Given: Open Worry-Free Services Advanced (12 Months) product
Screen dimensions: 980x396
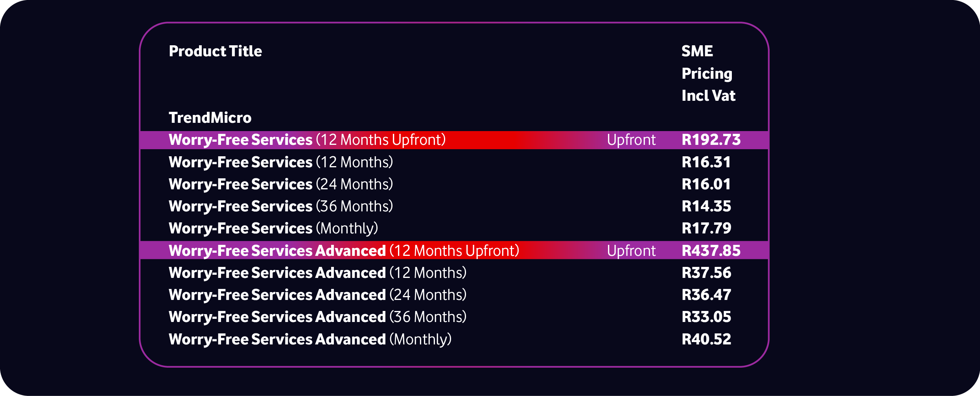Looking at the screenshot, I should point(317,273).
